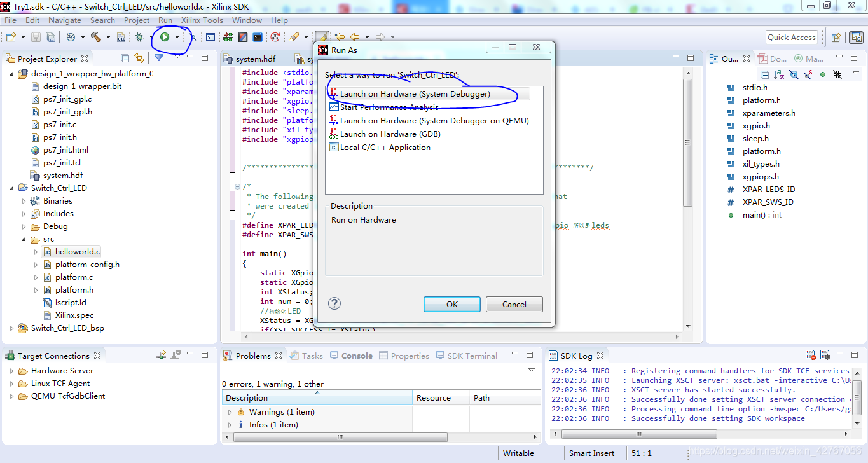Image resolution: width=868 pixels, height=463 pixels.
Task: Click the Description column header in Problems
Action: point(317,398)
